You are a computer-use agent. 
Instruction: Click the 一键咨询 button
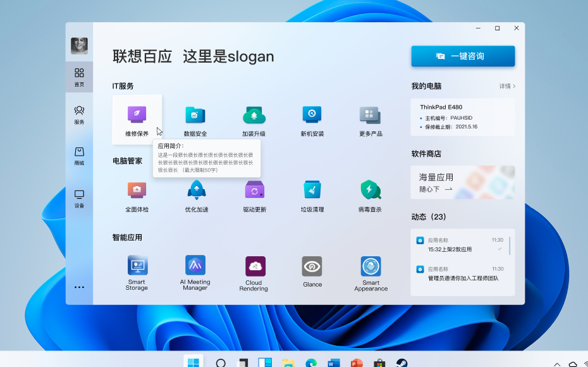[x=463, y=56]
